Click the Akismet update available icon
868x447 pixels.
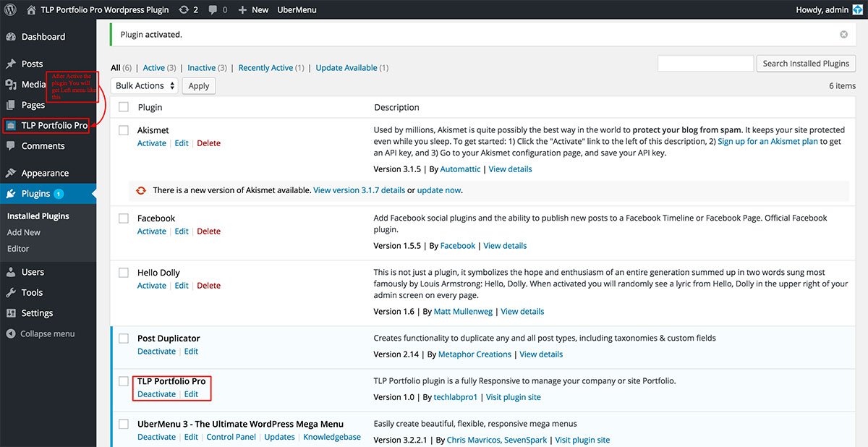[x=141, y=190]
